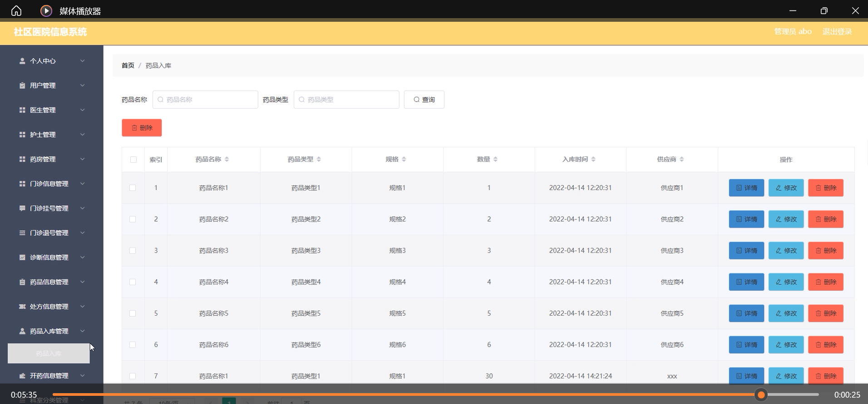Click 详情 for row with supplier xxx
The height and width of the screenshot is (404, 868).
[746, 376]
